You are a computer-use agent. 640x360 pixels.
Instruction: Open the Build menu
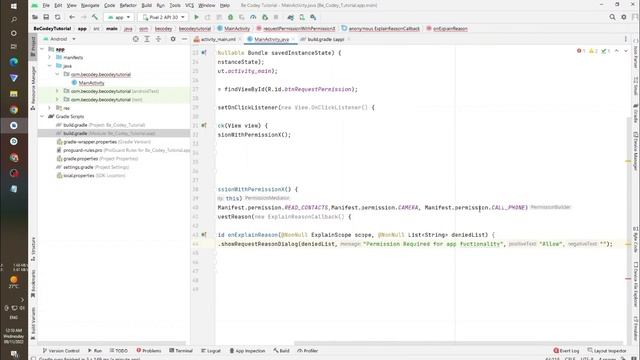point(147,5)
